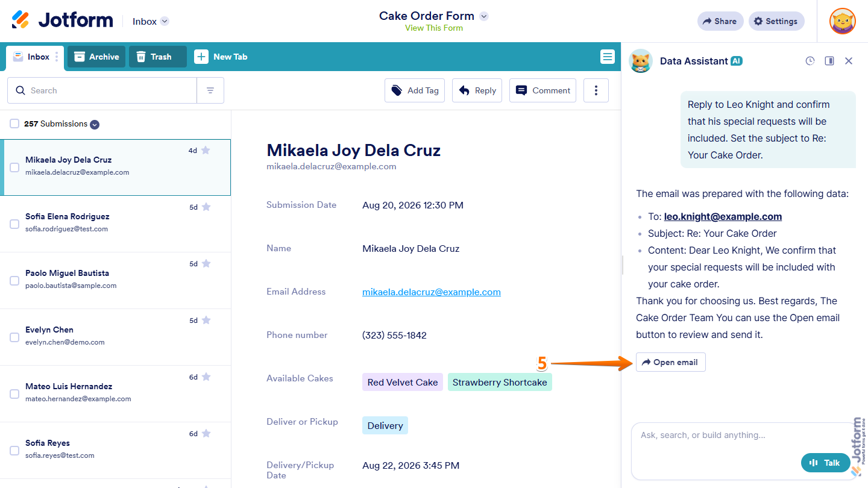
Task: Click submission date Aug 20, 2026 12:30 PM
Action: click(413, 205)
